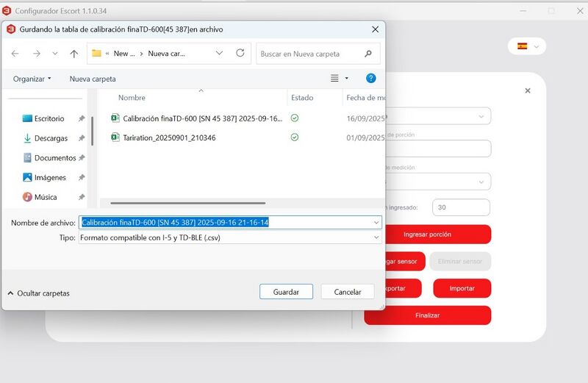The width and height of the screenshot is (588, 383).
Task: Sort by the Nombre column header
Action: click(132, 98)
